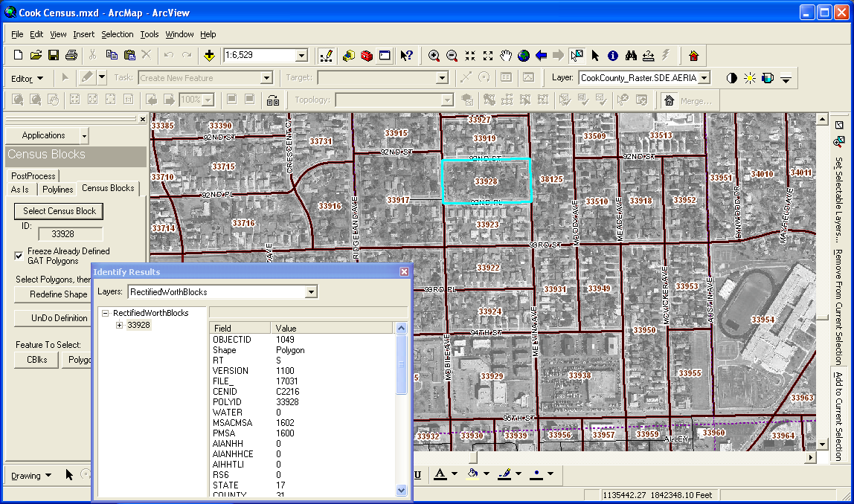Viewport: 854px width, 504px height.
Task: Open the Selection menu
Action: click(x=117, y=34)
